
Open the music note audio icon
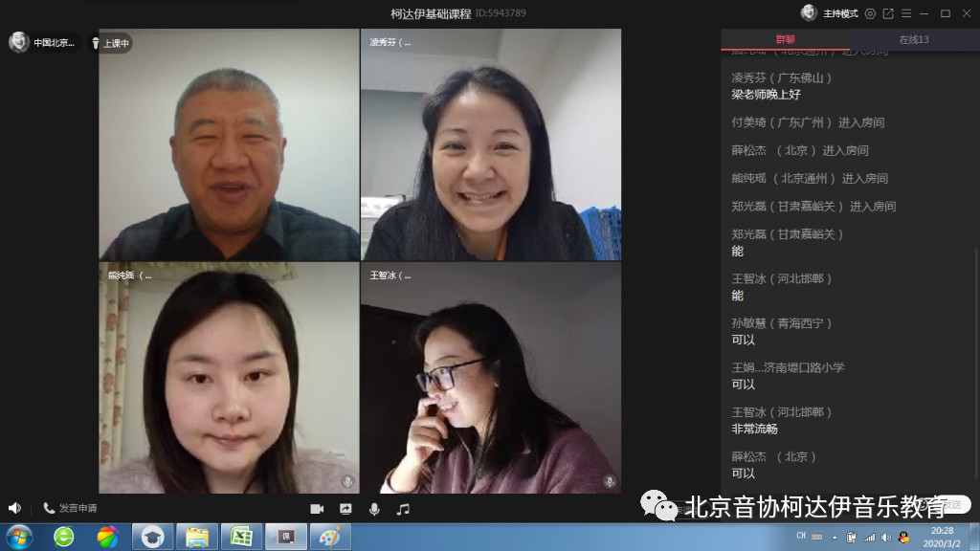tap(403, 509)
